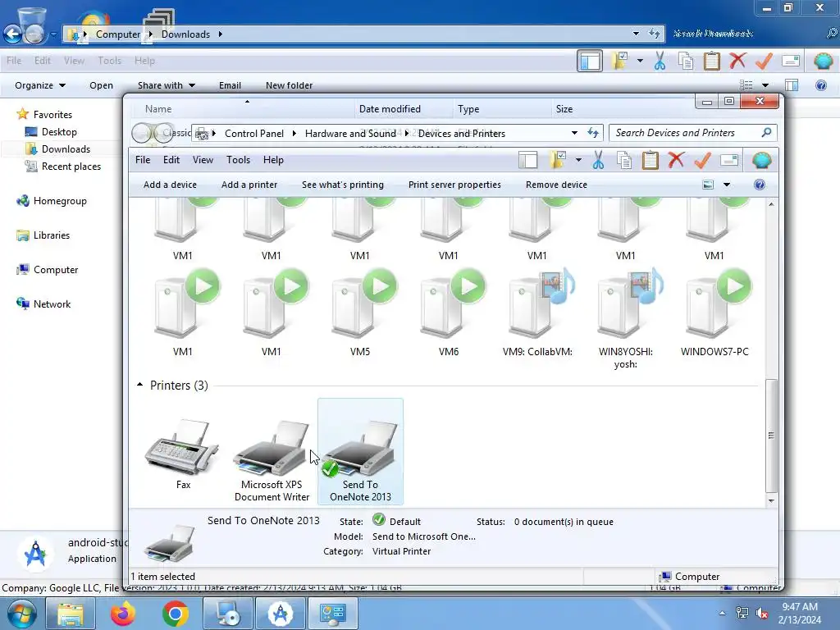Screen dimensions: 840x630
Task: Click Remove device
Action: pos(556,185)
